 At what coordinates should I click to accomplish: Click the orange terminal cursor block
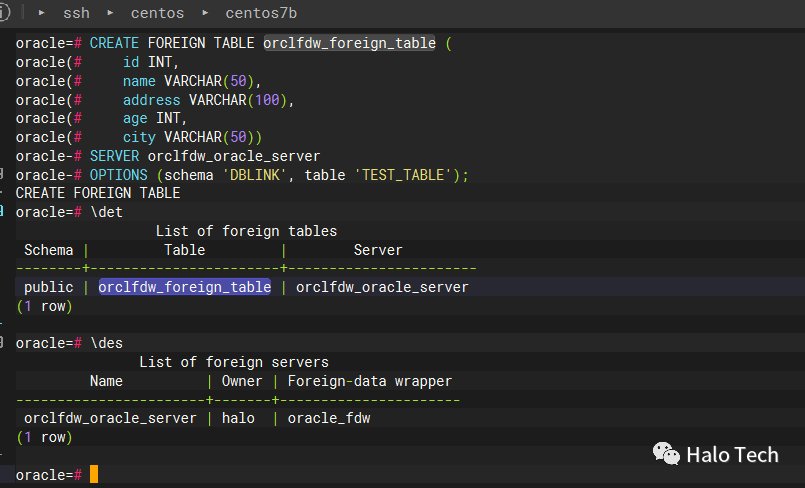(x=94, y=474)
